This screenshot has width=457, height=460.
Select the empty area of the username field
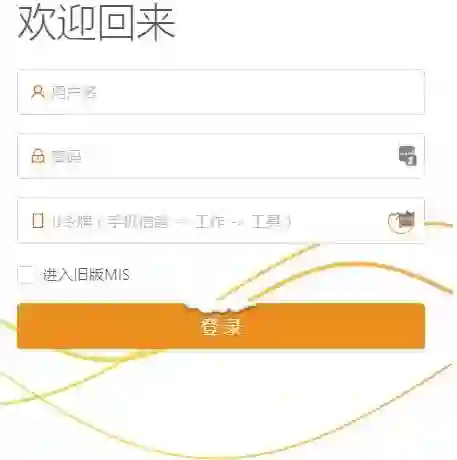coord(260,92)
